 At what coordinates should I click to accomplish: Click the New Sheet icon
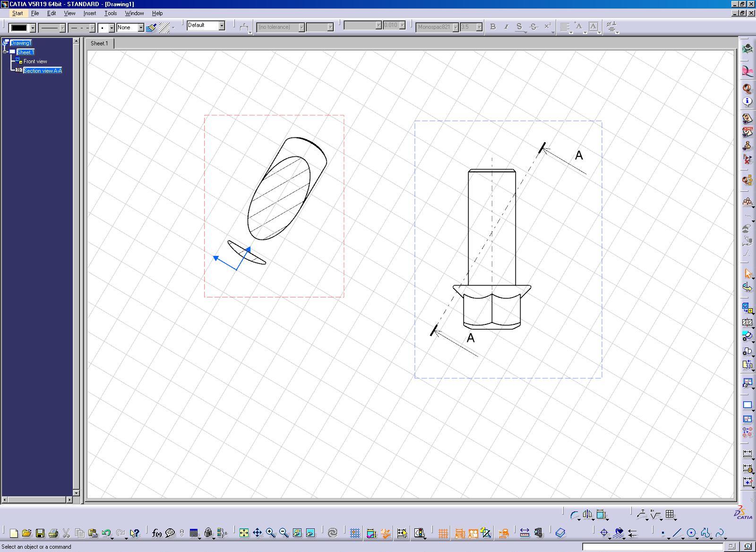(x=747, y=405)
